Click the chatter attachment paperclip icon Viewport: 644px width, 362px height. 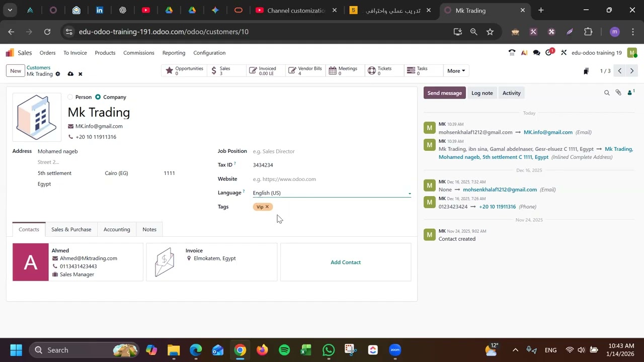pyautogui.click(x=618, y=93)
